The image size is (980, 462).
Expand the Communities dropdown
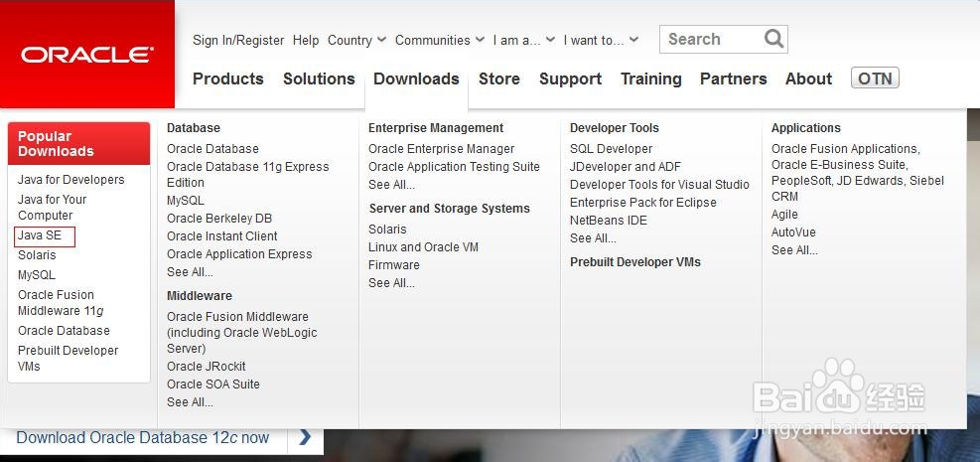point(440,40)
